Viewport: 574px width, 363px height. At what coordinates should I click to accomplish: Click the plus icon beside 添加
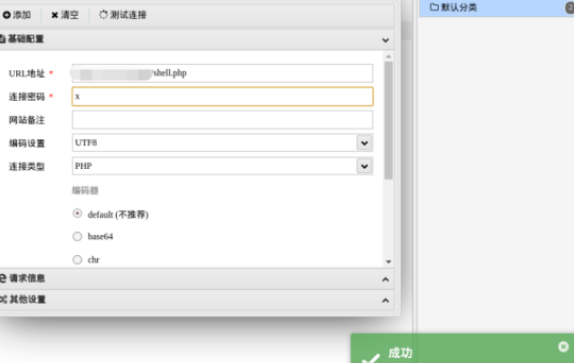click(7, 15)
